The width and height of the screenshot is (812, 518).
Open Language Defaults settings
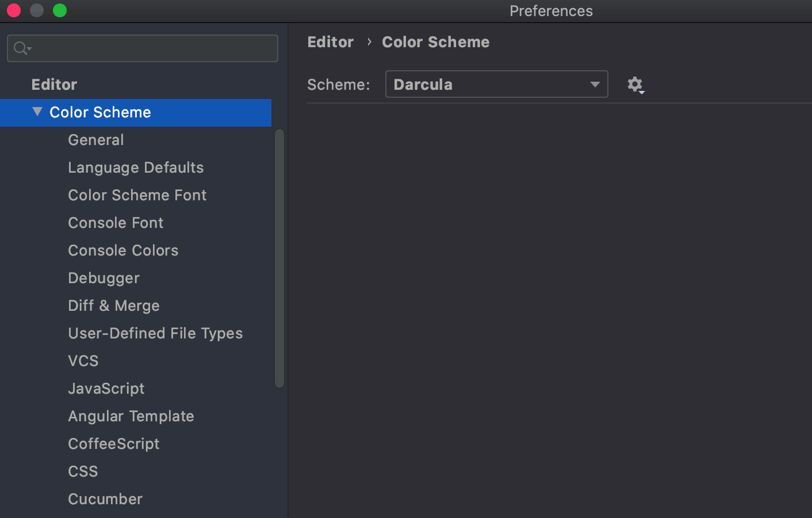tap(136, 167)
